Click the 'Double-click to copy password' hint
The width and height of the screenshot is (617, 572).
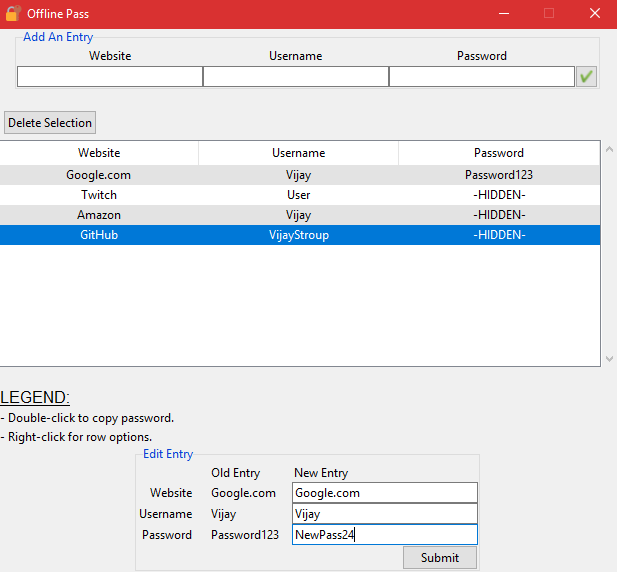[87, 418]
